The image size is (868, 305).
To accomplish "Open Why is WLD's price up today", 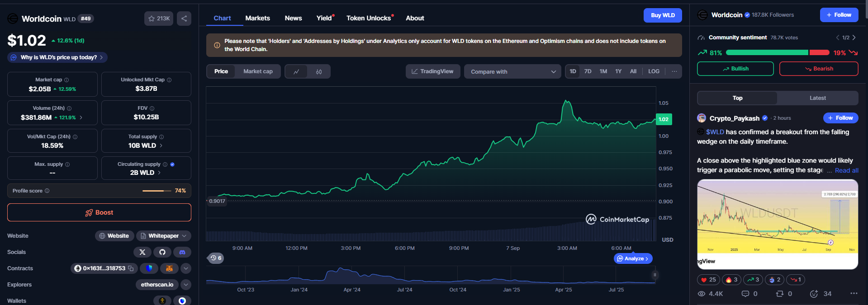I will (x=57, y=57).
